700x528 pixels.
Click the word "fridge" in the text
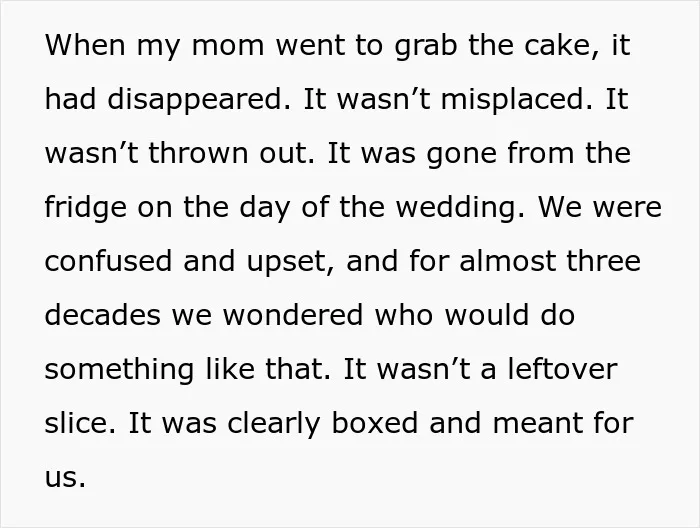point(86,209)
